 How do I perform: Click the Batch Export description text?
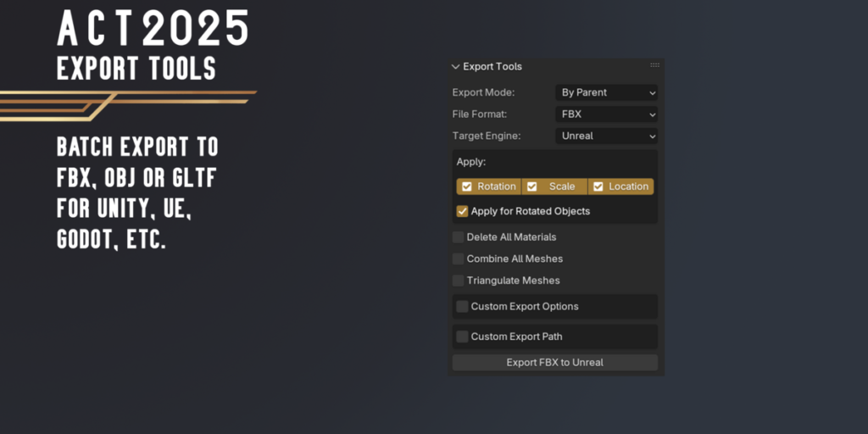137,193
